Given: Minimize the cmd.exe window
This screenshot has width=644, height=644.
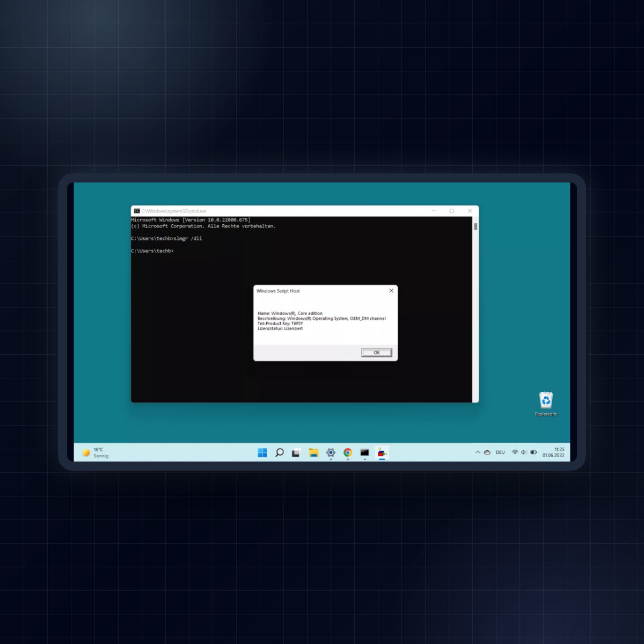Looking at the screenshot, I should [x=434, y=211].
